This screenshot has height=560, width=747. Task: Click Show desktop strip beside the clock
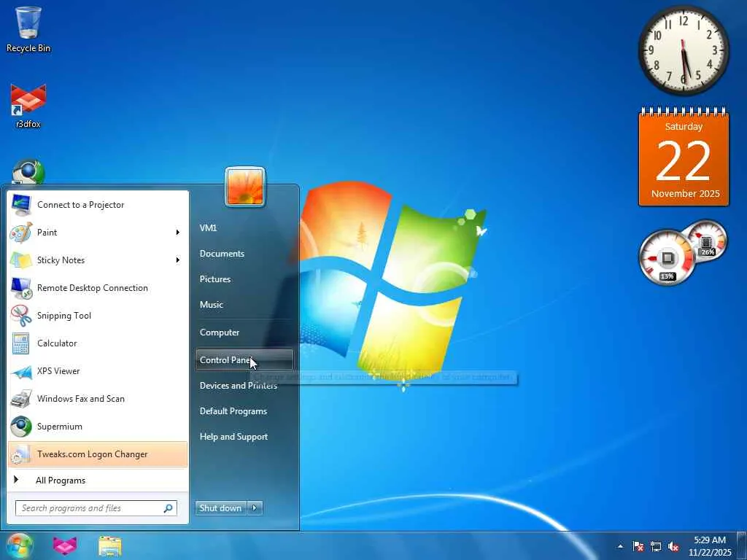742,546
